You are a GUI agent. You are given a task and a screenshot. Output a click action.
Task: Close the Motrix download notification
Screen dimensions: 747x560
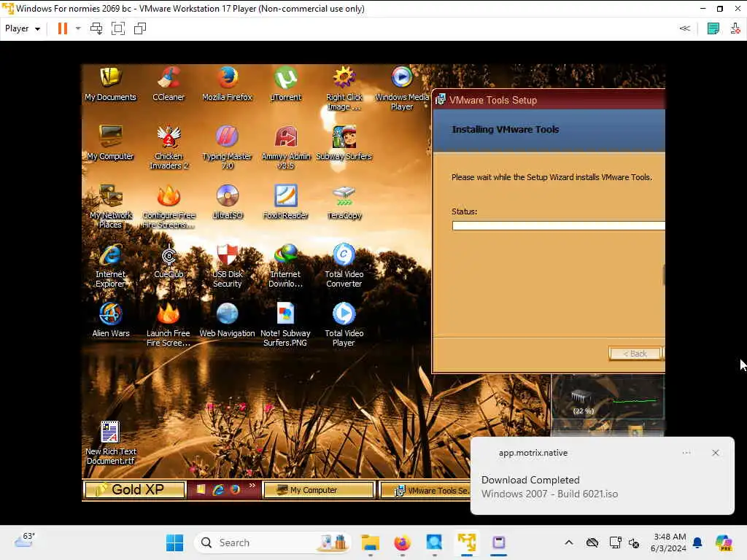click(715, 453)
